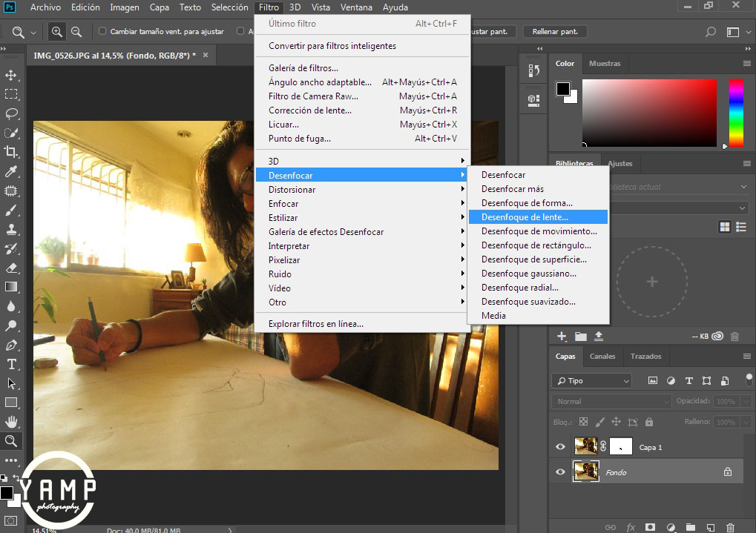Image resolution: width=756 pixels, height=533 pixels.
Task: Select the Hand tool
Action: point(11,422)
